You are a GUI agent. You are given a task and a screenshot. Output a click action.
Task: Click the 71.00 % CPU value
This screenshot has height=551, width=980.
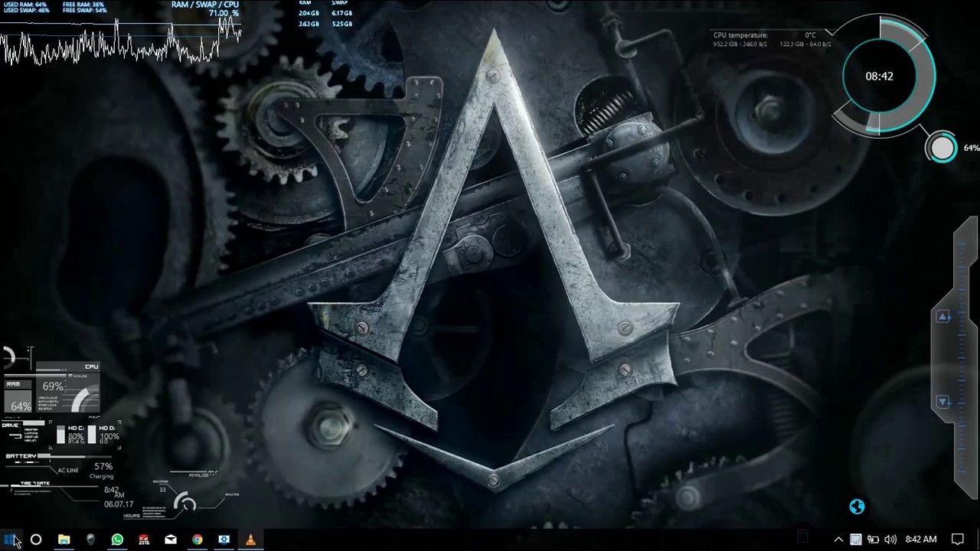tap(224, 13)
